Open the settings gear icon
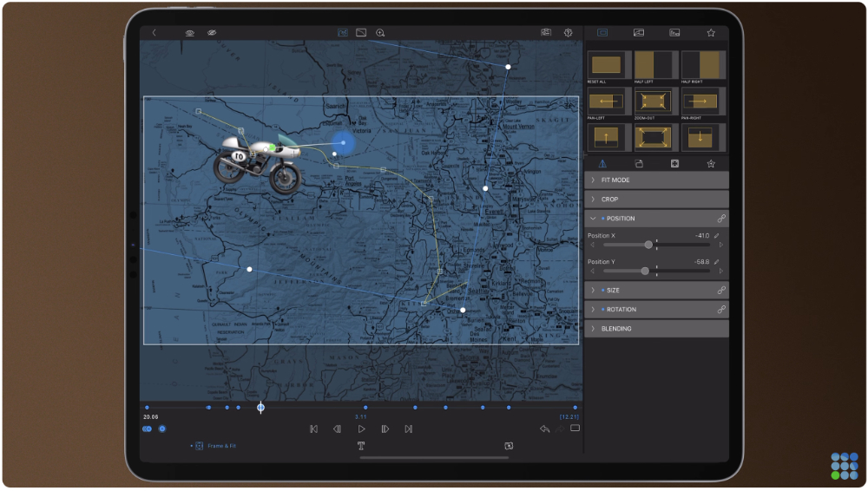868x491 pixels. tap(568, 33)
